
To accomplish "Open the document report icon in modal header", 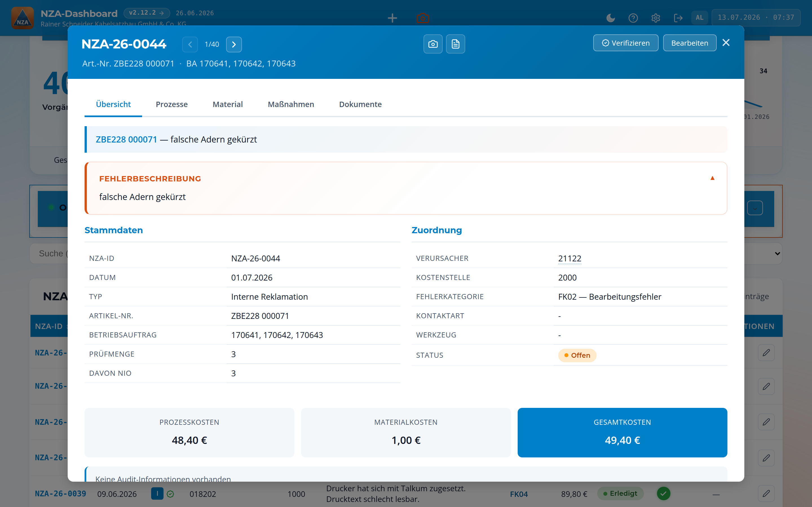I will [x=455, y=44].
